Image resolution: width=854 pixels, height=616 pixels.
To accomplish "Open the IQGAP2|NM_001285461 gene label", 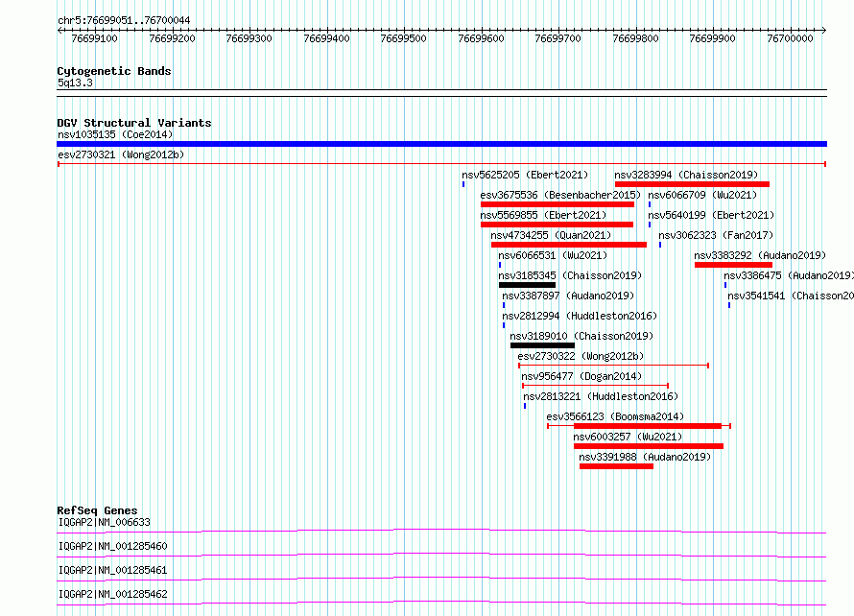I will pos(112,570).
